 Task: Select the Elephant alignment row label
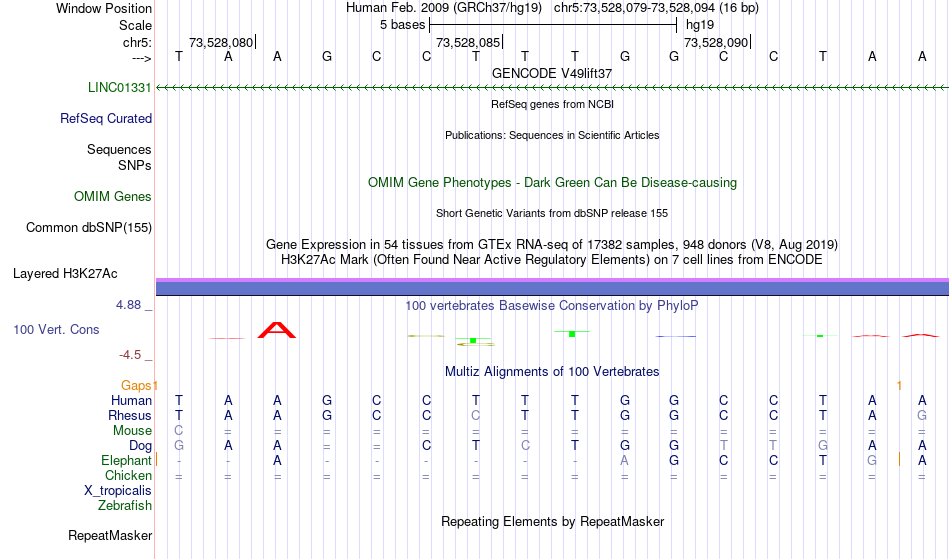coord(126,460)
